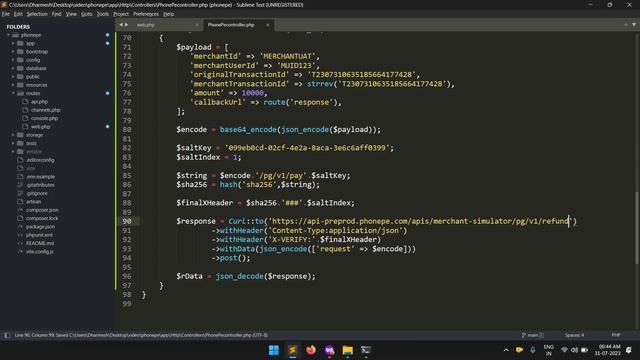640x360 pixels.
Task: Add a new tab with plus icon
Action: tap(626, 24)
